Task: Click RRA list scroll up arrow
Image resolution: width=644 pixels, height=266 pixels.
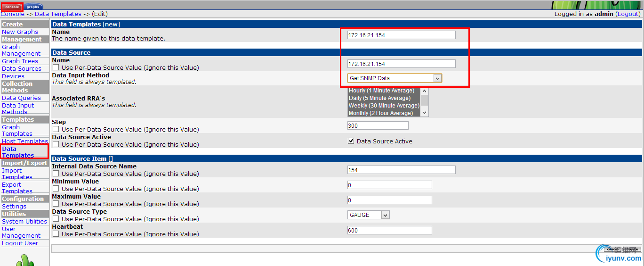Action: 425,91
